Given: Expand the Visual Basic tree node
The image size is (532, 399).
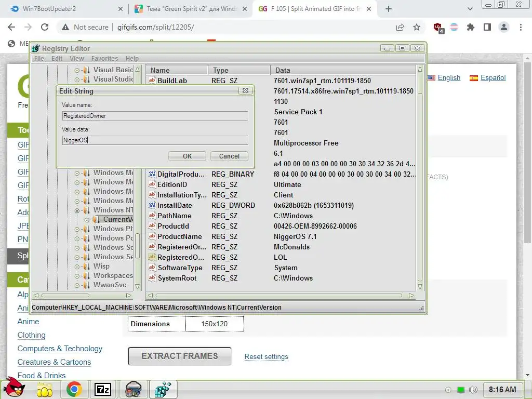Looking at the screenshot, I should click(x=77, y=70).
